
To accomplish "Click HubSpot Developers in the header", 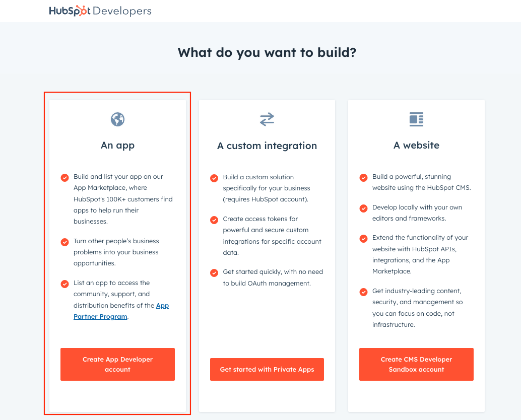I will [100, 10].
